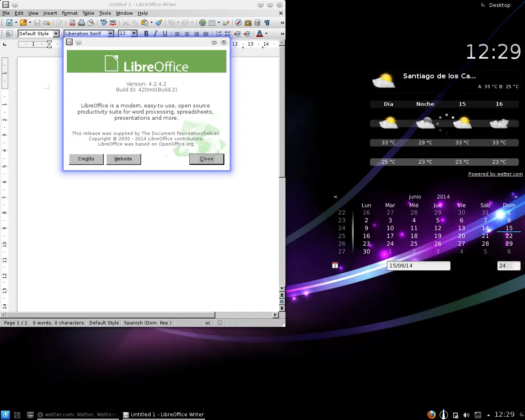The image size is (525, 420).
Task: Toggle Italic formatting button
Action: [155, 34]
